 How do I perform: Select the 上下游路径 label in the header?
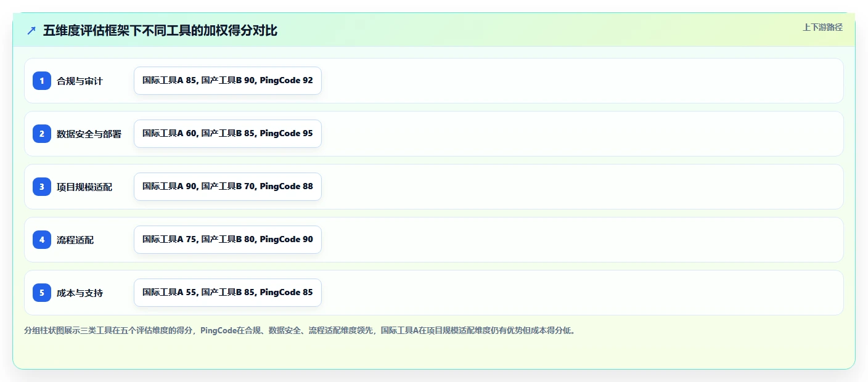click(x=822, y=27)
